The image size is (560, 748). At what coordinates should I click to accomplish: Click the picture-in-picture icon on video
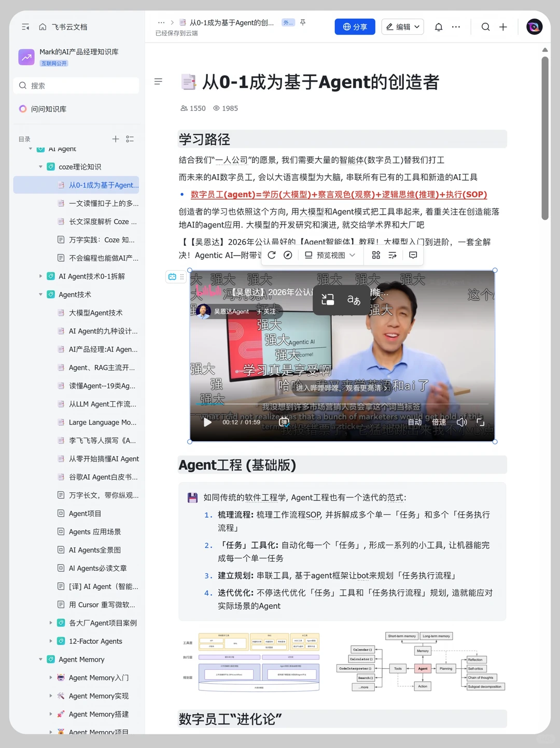pos(328,300)
